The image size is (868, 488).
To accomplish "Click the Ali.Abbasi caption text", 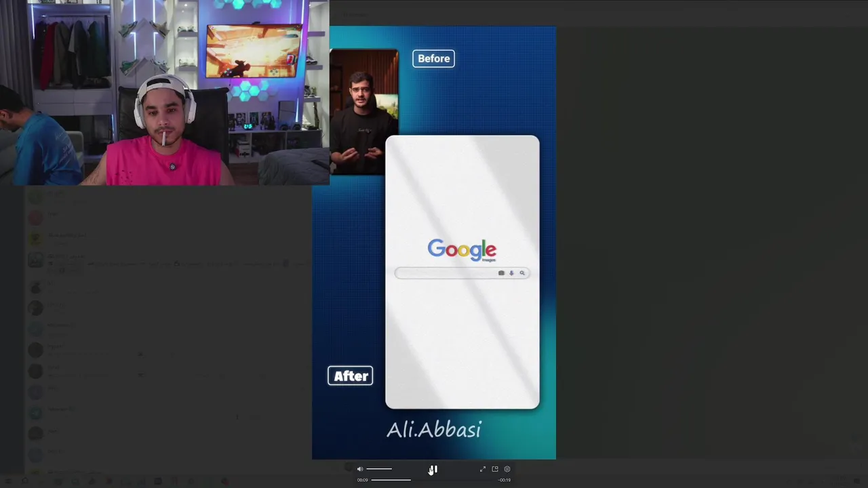I will pos(434,430).
